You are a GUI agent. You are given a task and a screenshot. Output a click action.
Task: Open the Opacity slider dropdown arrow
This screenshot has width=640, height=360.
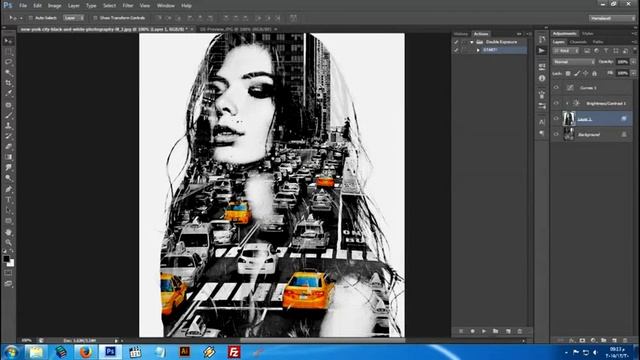pyautogui.click(x=633, y=62)
